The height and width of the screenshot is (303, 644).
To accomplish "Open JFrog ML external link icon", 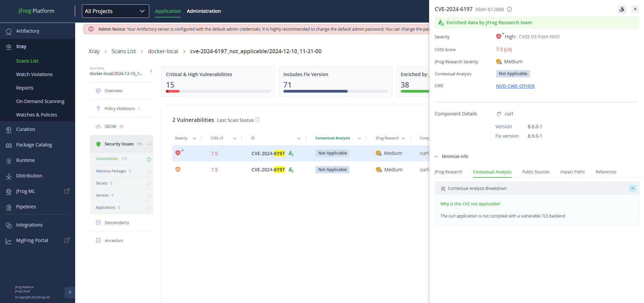I will 67,191.
